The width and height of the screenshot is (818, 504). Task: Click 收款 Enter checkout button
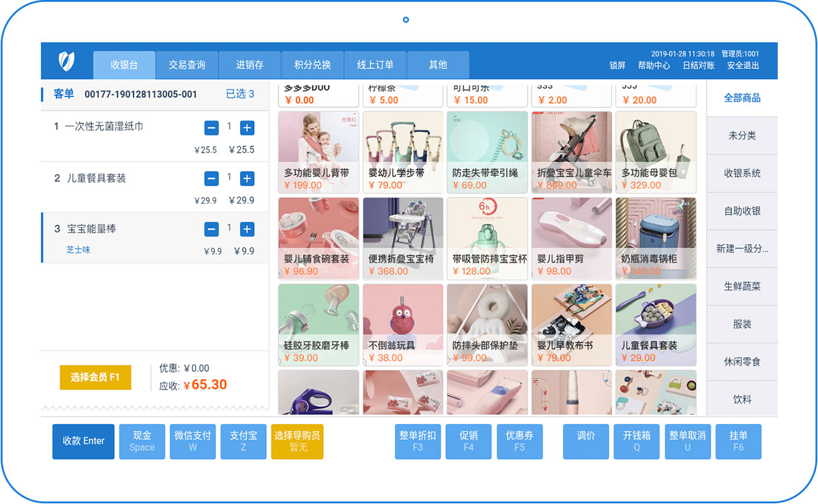83,441
